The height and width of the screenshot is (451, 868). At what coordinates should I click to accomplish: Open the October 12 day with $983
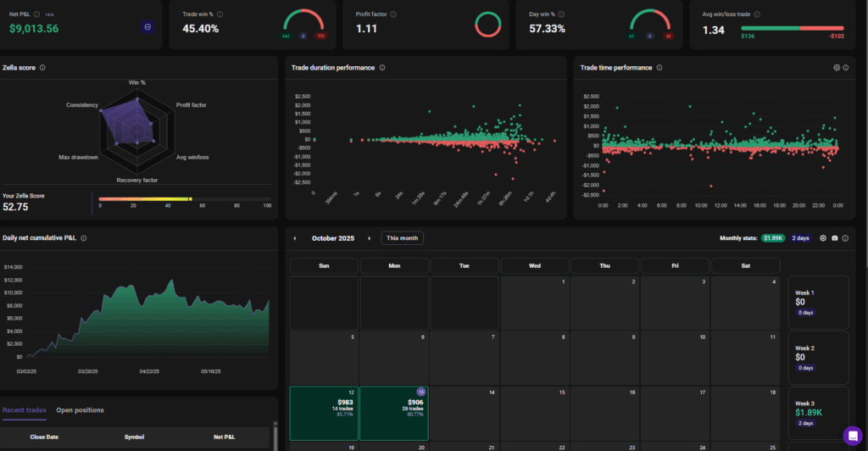pyautogui.click(x=323, y=413)
